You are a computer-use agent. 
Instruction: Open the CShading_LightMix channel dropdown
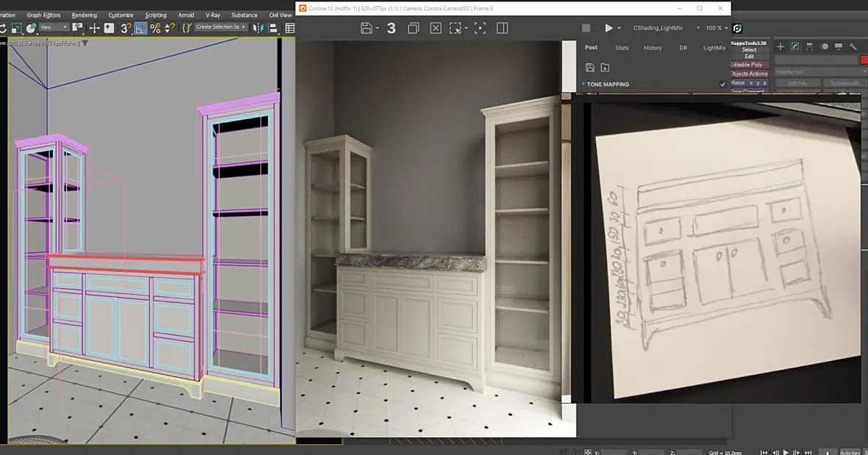[666, 28]
